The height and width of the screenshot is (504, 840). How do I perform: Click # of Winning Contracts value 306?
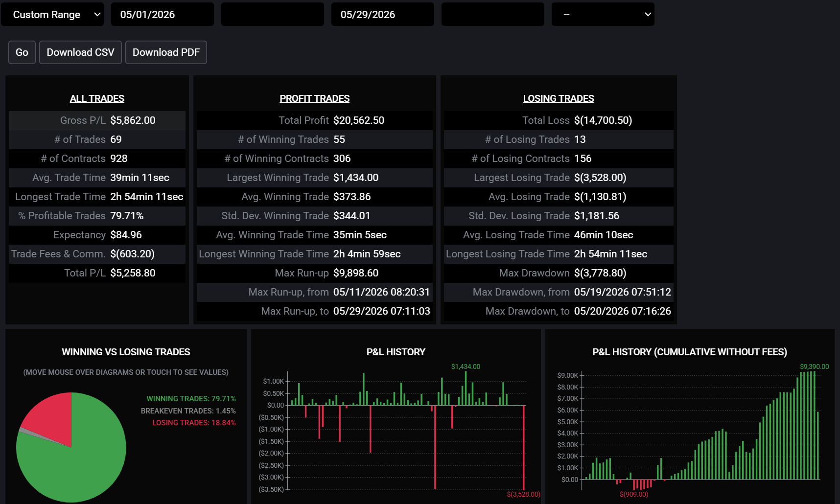(342, 159)
